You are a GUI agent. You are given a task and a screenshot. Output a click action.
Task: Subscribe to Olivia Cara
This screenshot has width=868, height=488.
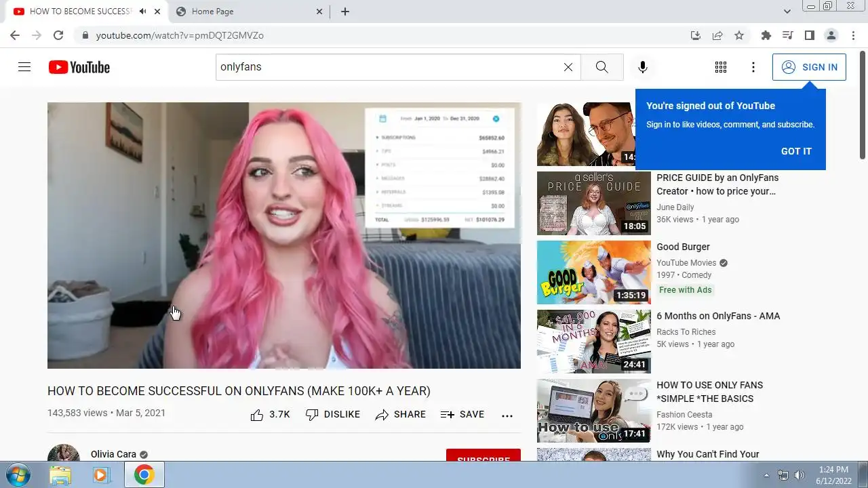click(x=484, y=455)
